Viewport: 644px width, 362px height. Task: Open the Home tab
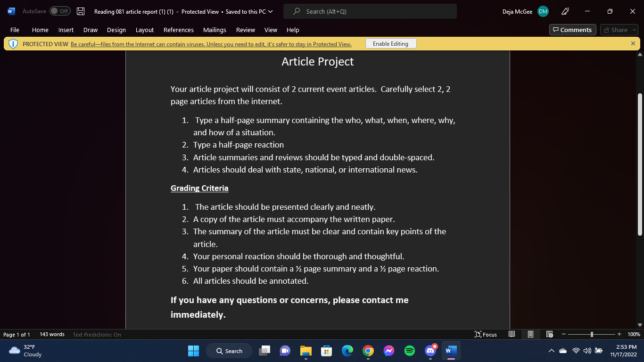40,30
